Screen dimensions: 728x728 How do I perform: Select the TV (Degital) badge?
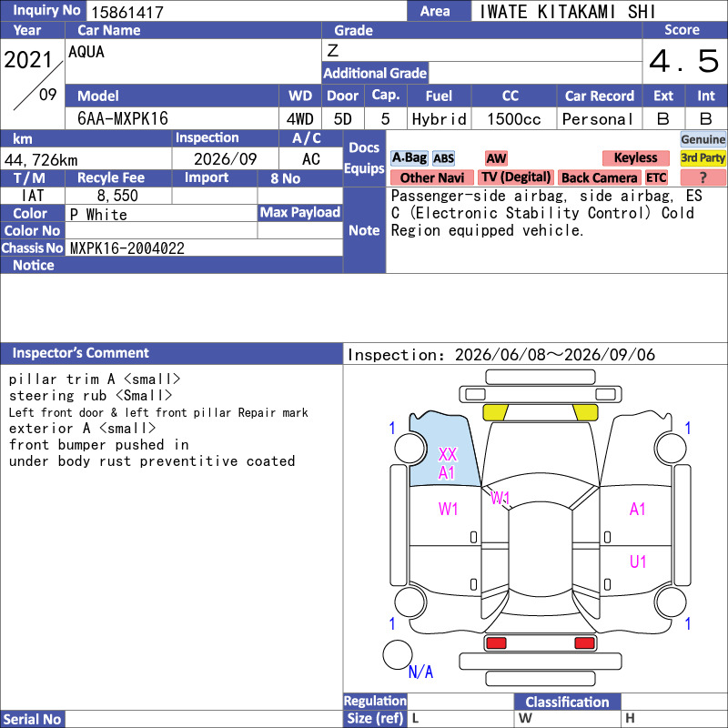[x=516, y=177]
